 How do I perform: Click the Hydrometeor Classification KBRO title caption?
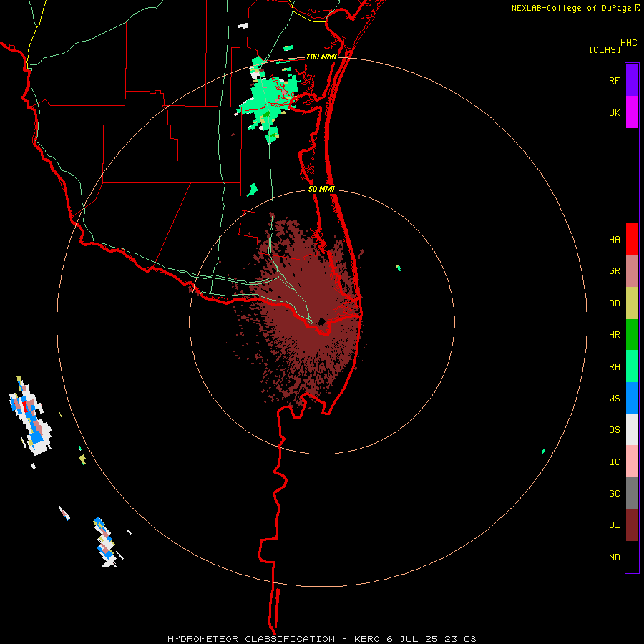pos(321,639)
